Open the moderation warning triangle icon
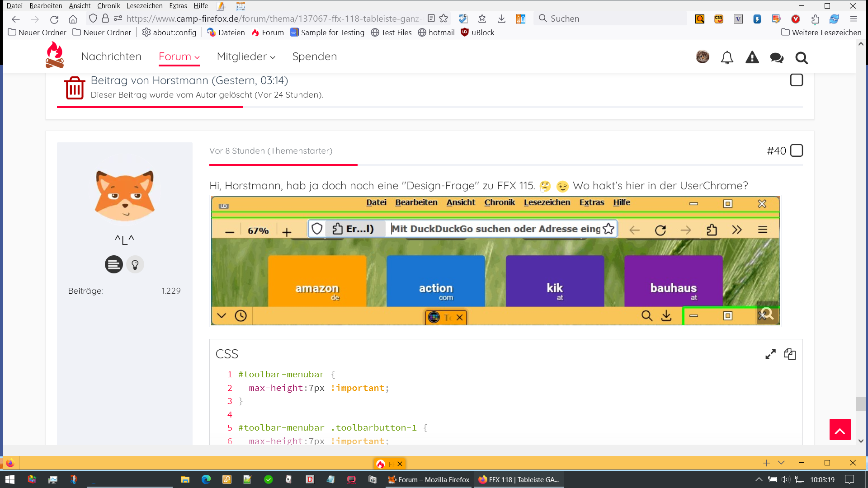 752,57
